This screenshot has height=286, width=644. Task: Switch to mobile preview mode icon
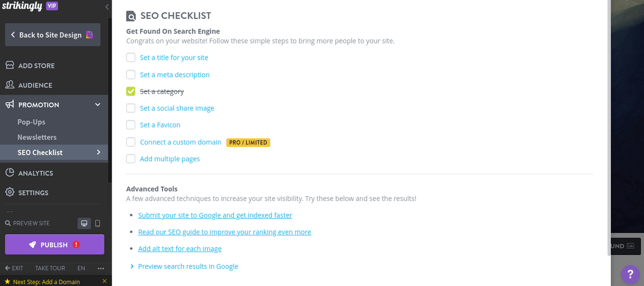pyautogui.click(x=97, y=223)
